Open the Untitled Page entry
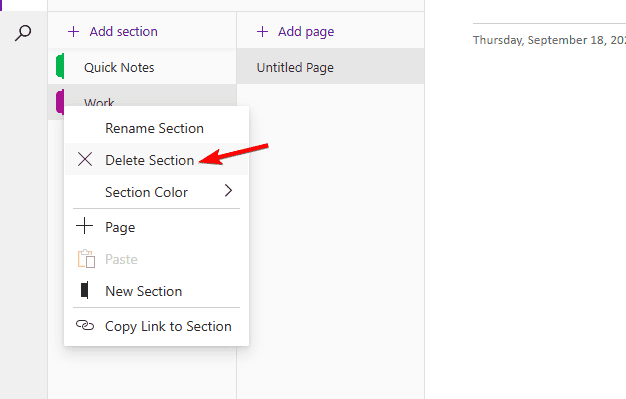This screenshot has height=399, width=626. [x=331, y=67]
